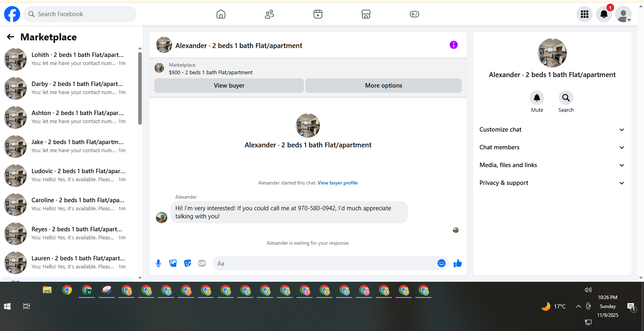
Task: Click the conversation list scrollbar thumb
Action: [140, 88]
